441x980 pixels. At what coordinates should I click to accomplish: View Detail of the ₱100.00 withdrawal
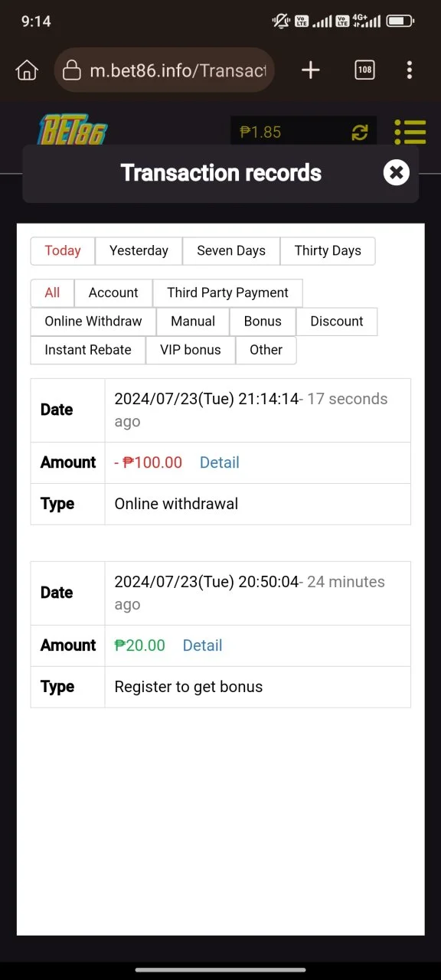coord(220,462)
